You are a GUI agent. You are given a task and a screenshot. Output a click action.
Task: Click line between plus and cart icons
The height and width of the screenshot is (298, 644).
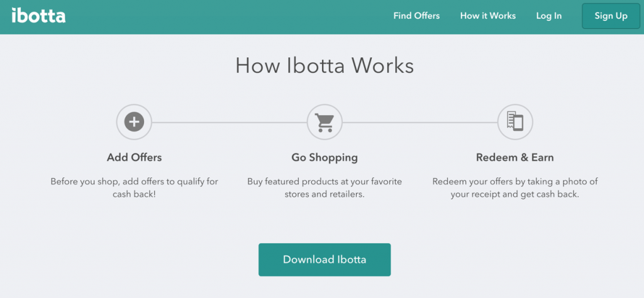coord(229,122)
